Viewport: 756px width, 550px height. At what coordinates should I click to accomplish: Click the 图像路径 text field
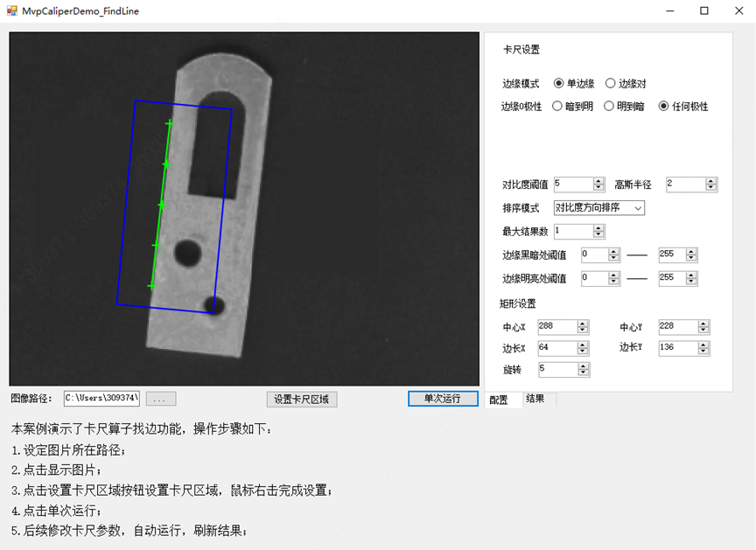101,399
